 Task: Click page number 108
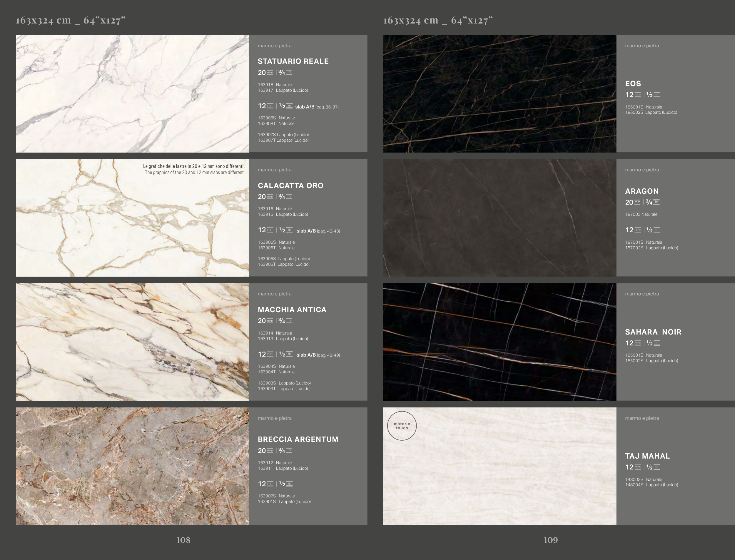tap(183, 540)
